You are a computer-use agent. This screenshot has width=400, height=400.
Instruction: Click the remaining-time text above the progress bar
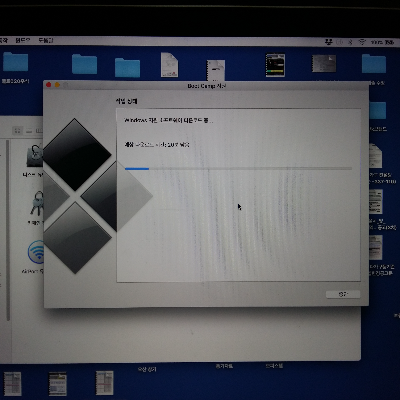pos(157,144)
